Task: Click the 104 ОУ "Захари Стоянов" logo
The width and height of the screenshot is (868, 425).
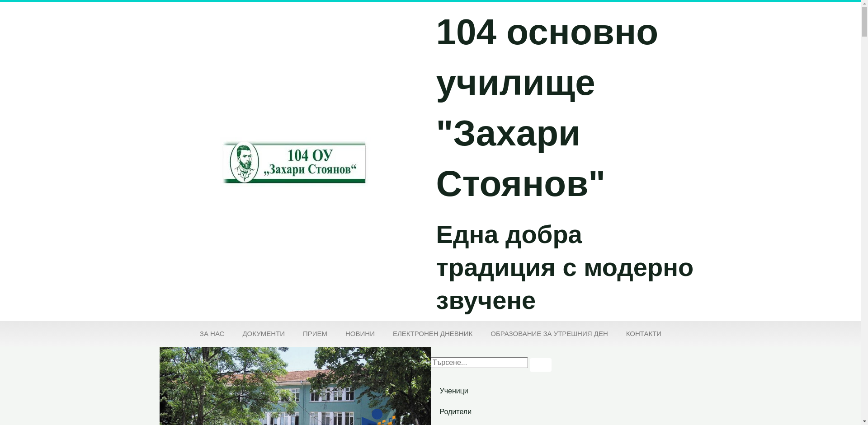Action: click(x=294, y=163)
